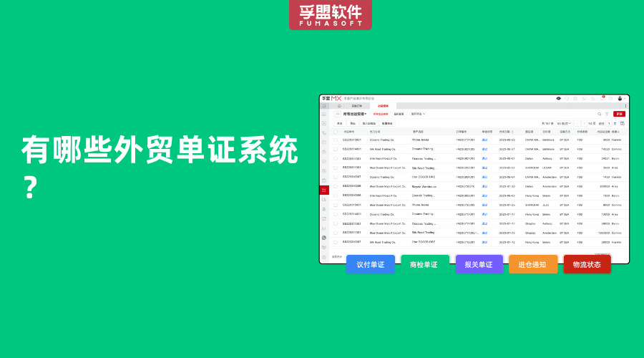Viewport: 644px width, 358px height.
Task: Check the last row checkbox in table
Action: (336, 242)
